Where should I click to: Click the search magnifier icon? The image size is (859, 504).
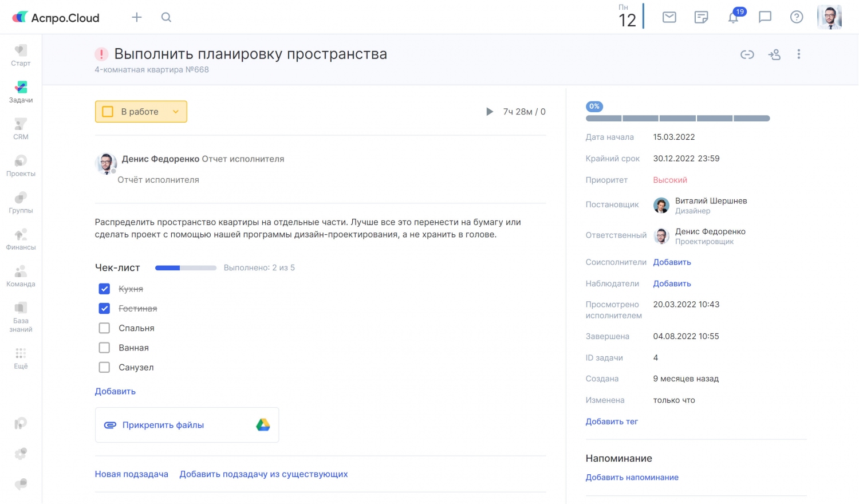pos(166,17)
